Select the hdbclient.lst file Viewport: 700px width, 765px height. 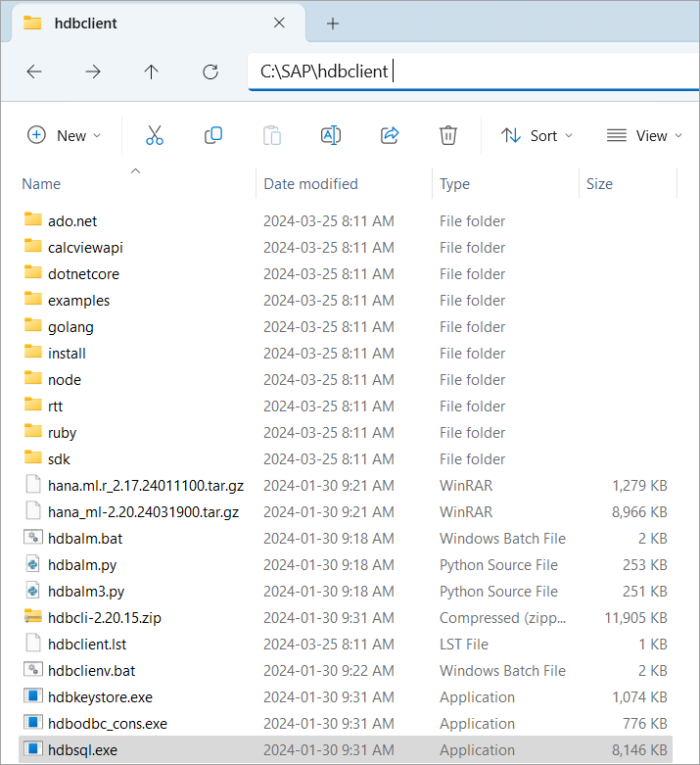87,644
